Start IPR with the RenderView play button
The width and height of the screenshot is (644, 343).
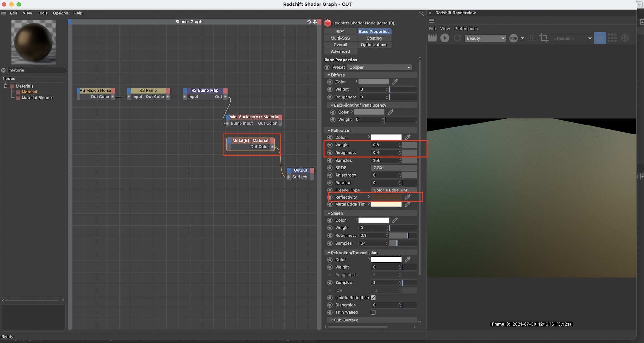click(x=445, y=38)
